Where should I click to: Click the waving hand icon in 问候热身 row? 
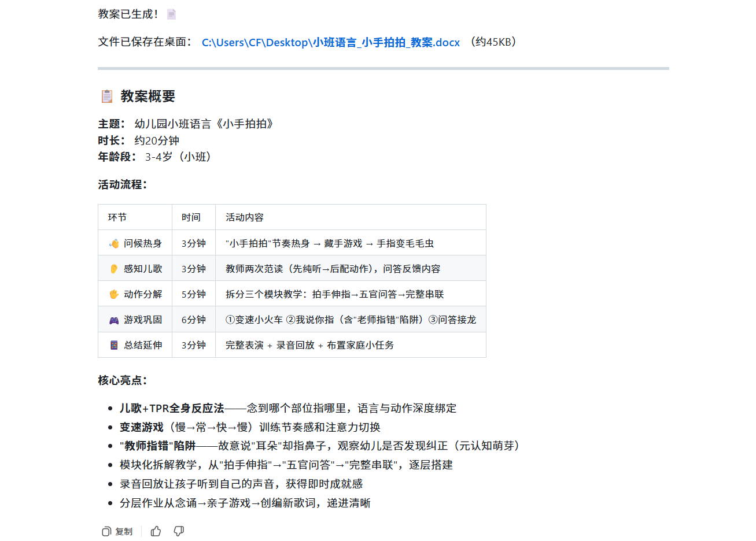point(114,243)
